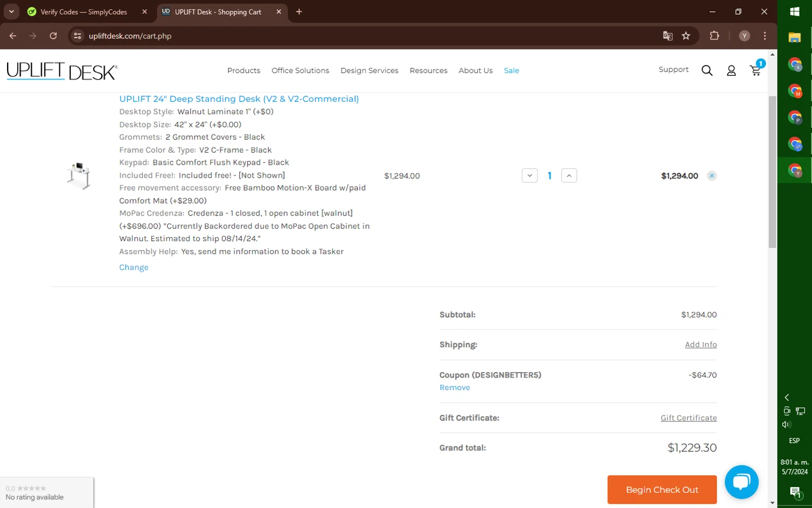Open the Google Translate page icon
This screenshot has height=508, width=812.
coord(667,36)
